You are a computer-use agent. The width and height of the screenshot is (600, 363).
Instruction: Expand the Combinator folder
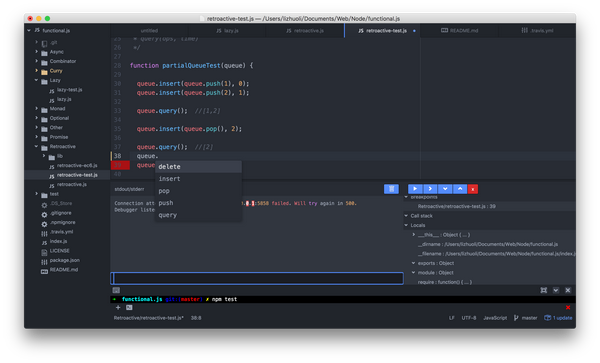[x=37, y=61]
